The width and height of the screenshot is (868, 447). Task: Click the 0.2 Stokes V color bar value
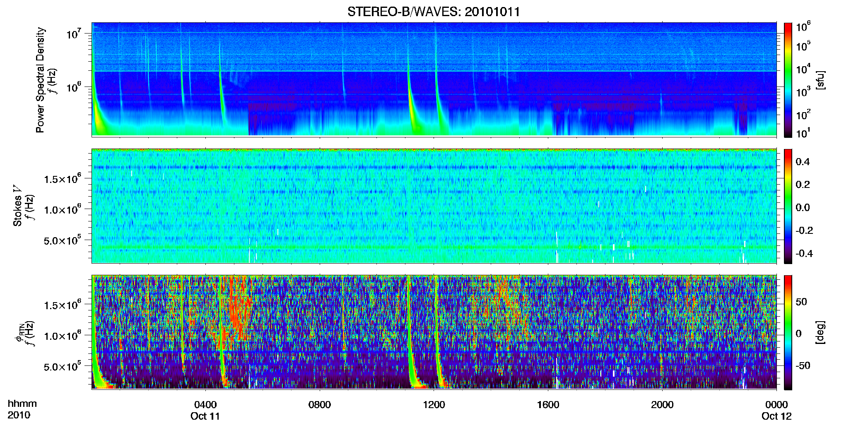[x=803, y=185]
